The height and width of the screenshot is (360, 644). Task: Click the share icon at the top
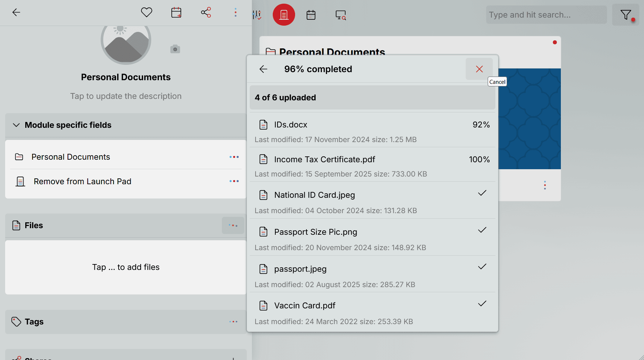(206, 12)
